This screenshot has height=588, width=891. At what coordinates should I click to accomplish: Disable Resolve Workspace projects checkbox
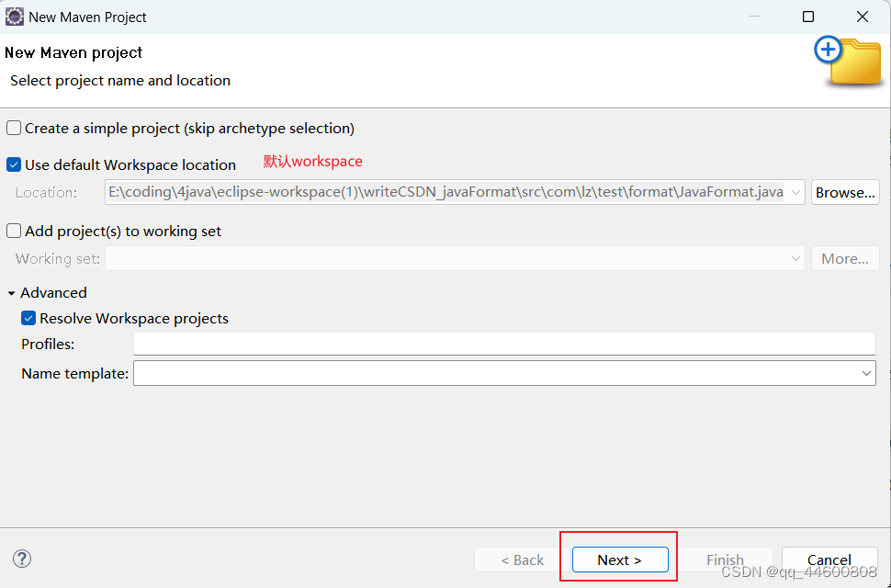(x=28, y=318)
